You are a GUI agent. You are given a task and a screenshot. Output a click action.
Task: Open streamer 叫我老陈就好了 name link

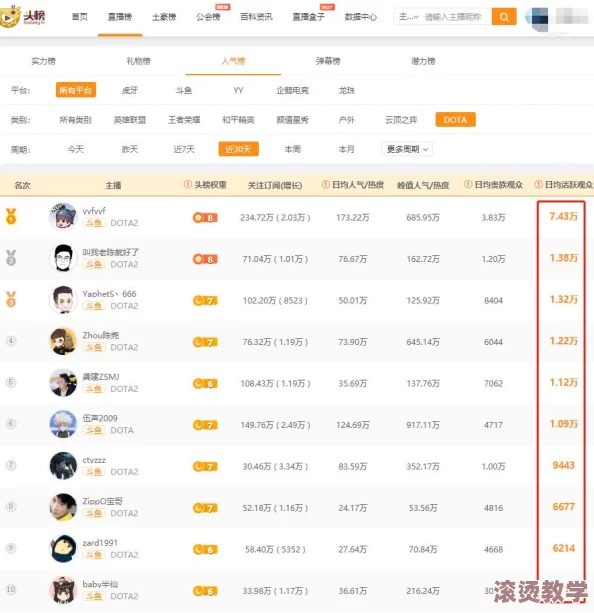[110, 252]
